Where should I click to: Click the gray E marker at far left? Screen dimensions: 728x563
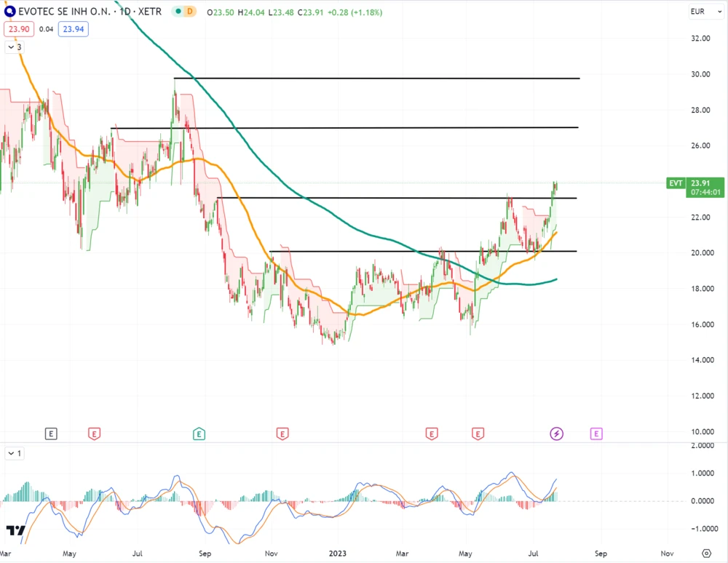[x=51, y=434]
